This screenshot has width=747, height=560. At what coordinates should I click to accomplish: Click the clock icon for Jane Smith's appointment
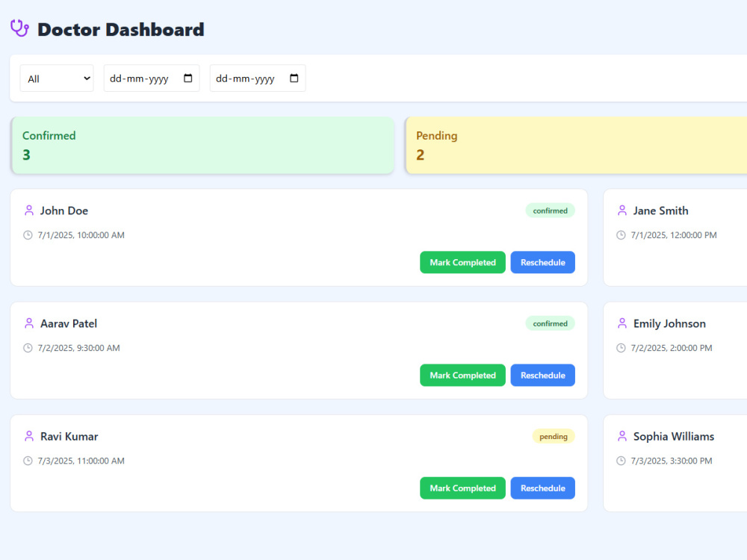pyautogui.click(x=621, y=235)
